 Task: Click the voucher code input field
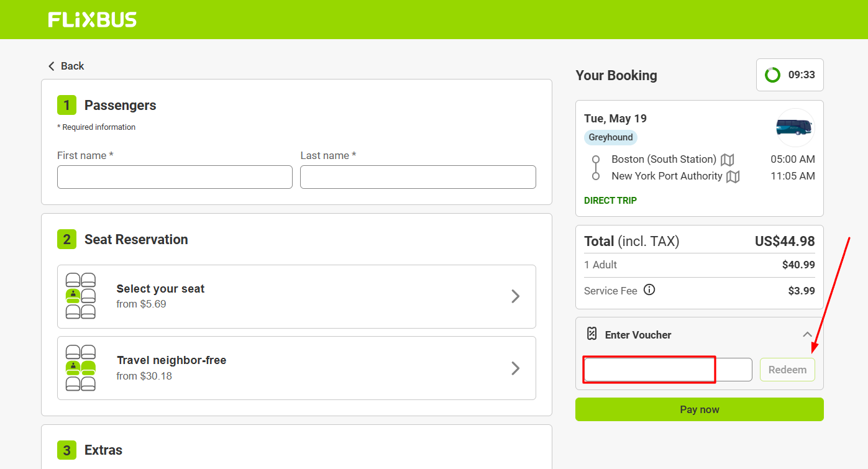(x=668, y=370)
